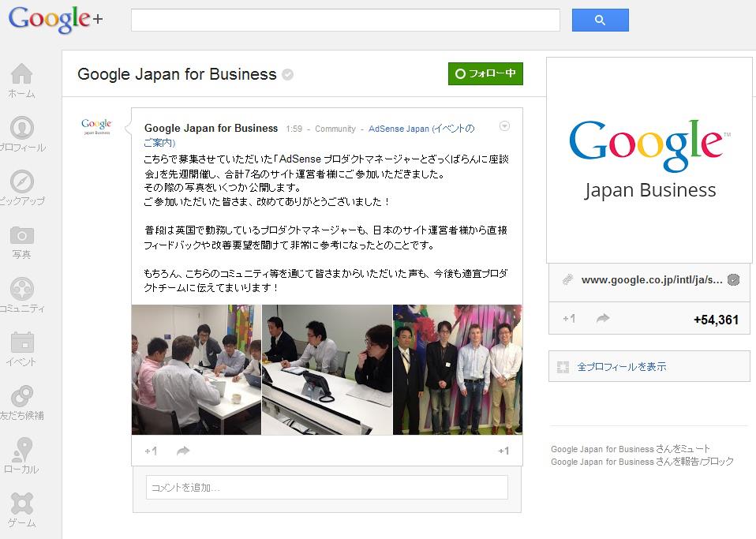Open the group photo of four men standing
Image resolution: width=756 pixels, height=539 pixels.
tap(458, 370)
